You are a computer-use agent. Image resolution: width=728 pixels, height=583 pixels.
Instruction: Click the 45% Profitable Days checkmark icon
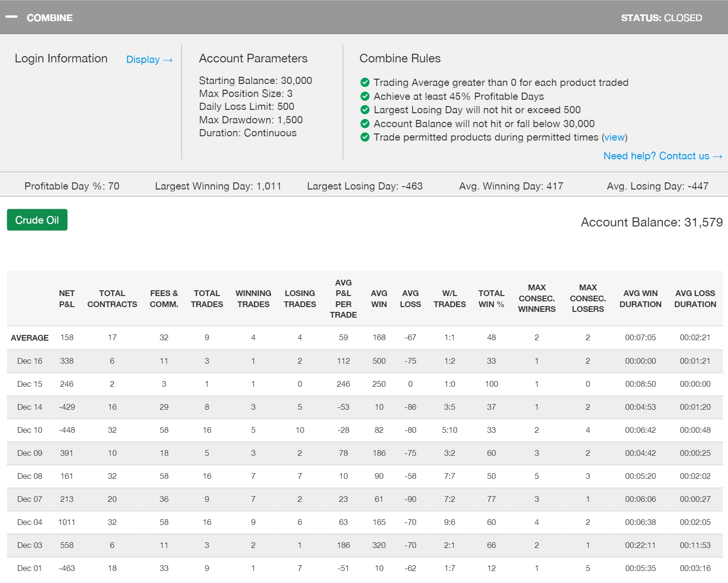coord(365,96)
